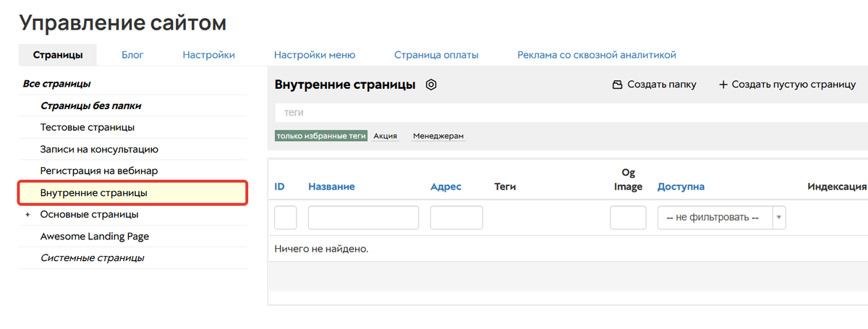Select the Менеджерам tag

(438, 136)
